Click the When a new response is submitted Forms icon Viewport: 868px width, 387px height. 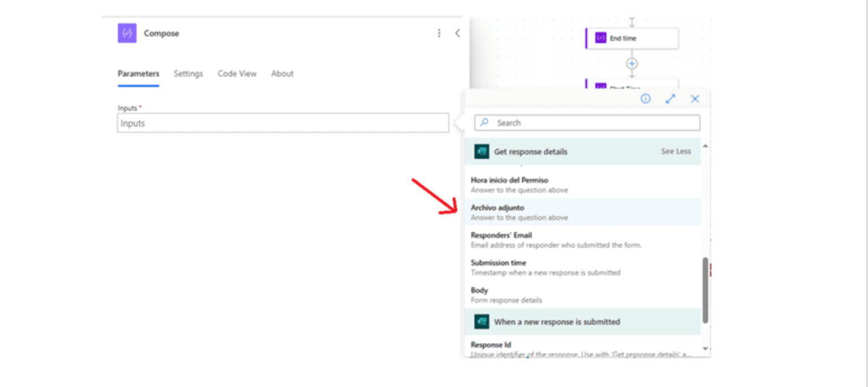click(x=481, y=321)
